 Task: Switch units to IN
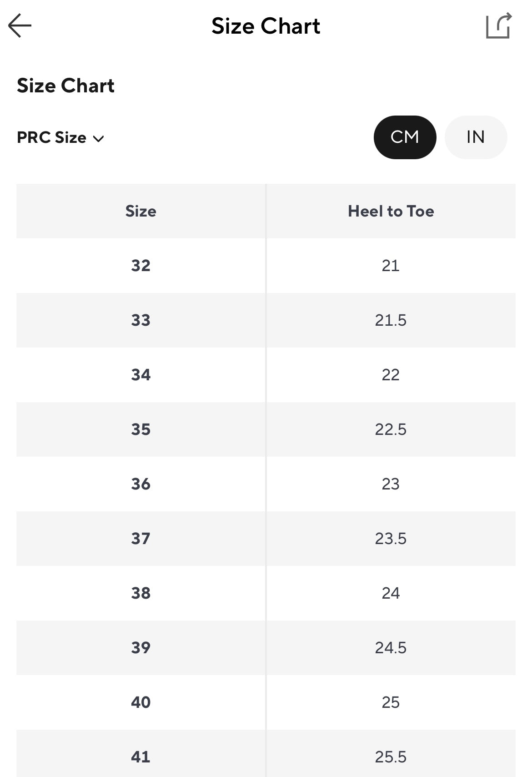pyautogui.click(x=476, y=137)
